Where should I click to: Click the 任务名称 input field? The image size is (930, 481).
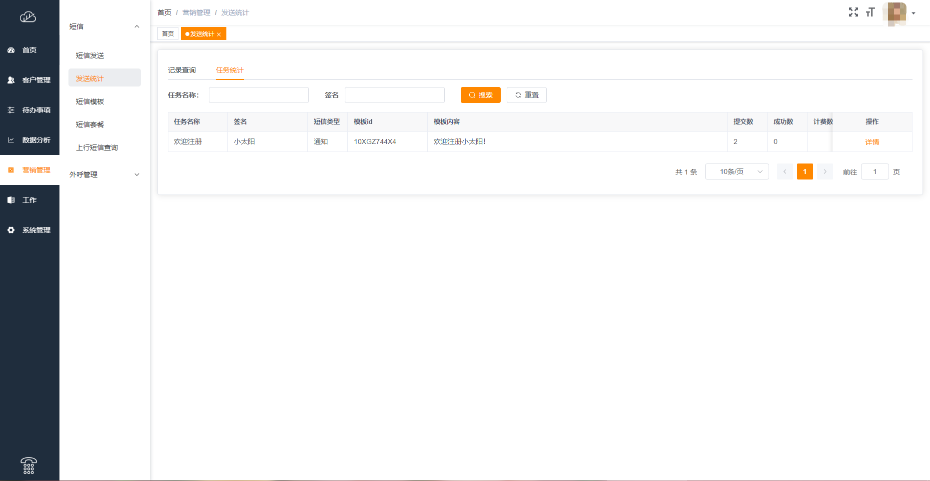point(258,95)
